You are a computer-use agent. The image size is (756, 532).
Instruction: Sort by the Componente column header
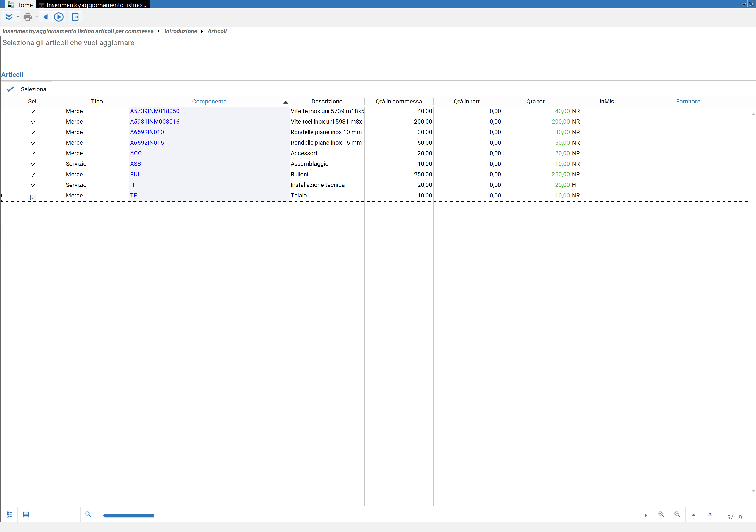(x=209, y=101)
